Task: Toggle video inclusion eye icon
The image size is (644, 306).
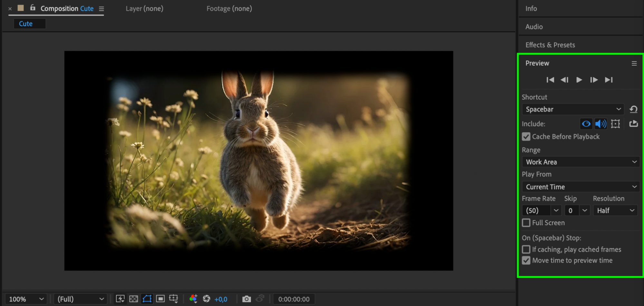Action: (586, 124)
